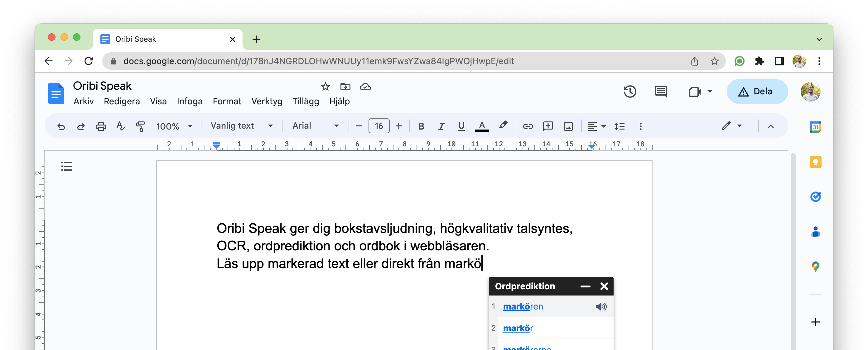Screen dimensions: 868x350
Task: Open the version history clock icon
Action: pos(629,92)
